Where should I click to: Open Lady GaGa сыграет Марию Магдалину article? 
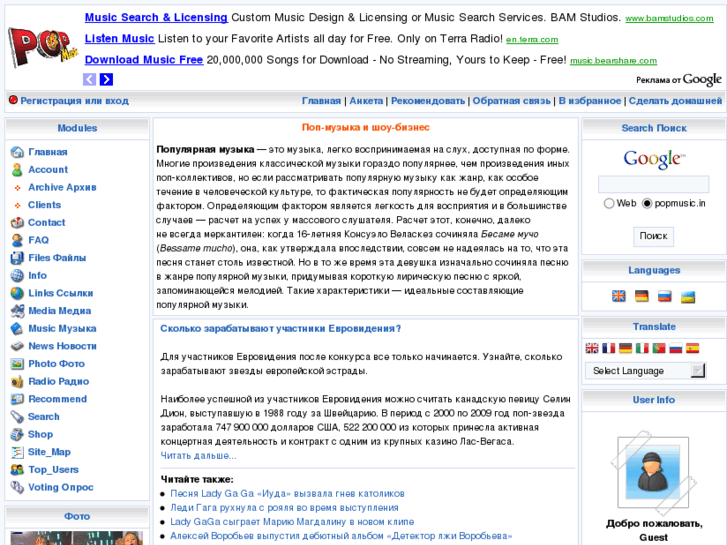tap(292, 522)
